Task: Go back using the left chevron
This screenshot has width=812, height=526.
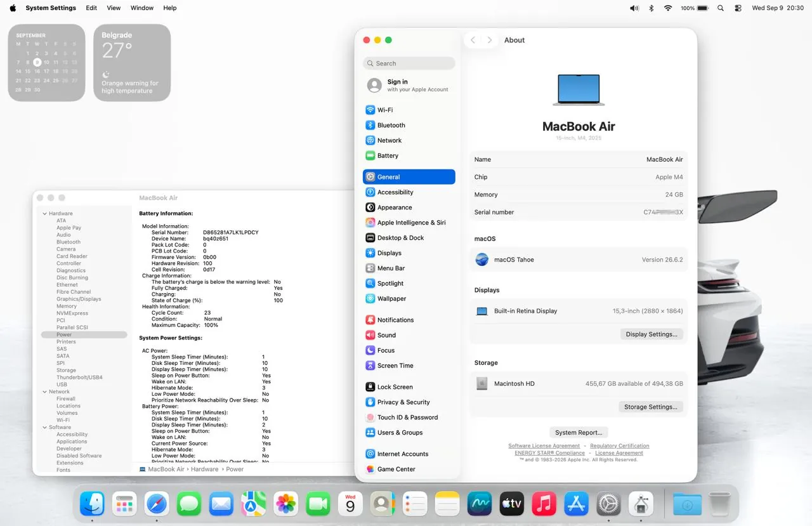Action: coord(473,40)
